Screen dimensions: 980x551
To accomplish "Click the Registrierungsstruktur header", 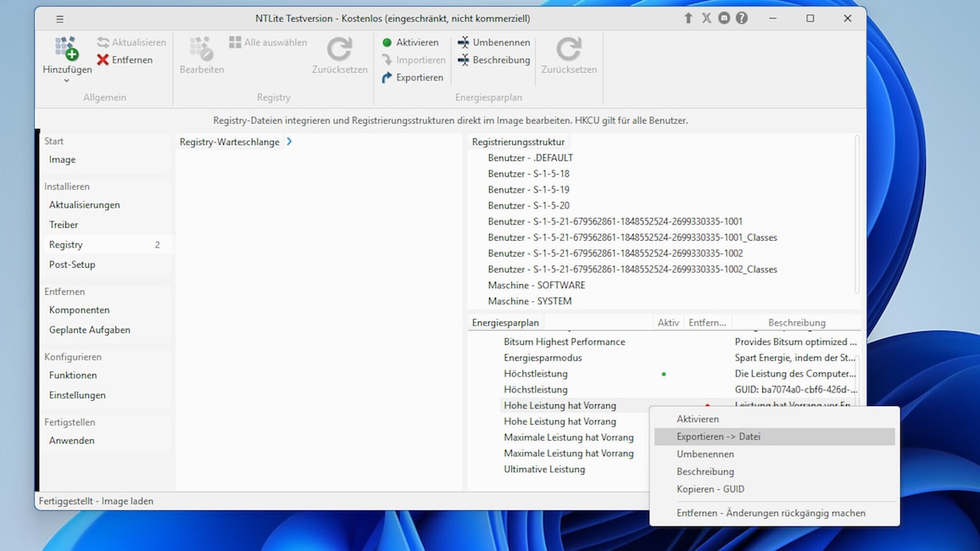I will point(518,142).
